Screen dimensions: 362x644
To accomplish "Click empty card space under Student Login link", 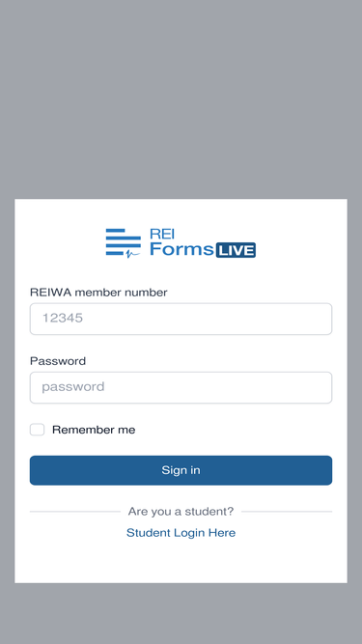I will [x=181, y=561].
